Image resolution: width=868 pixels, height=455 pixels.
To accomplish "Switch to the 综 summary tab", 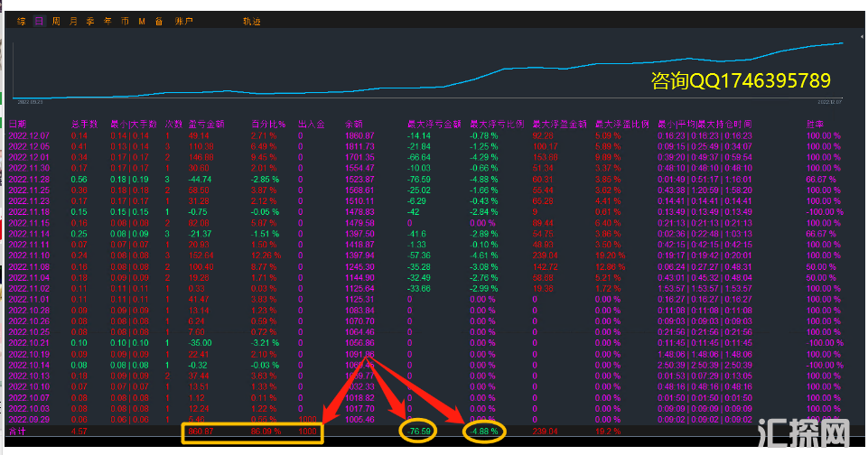I will coord(21,21).
